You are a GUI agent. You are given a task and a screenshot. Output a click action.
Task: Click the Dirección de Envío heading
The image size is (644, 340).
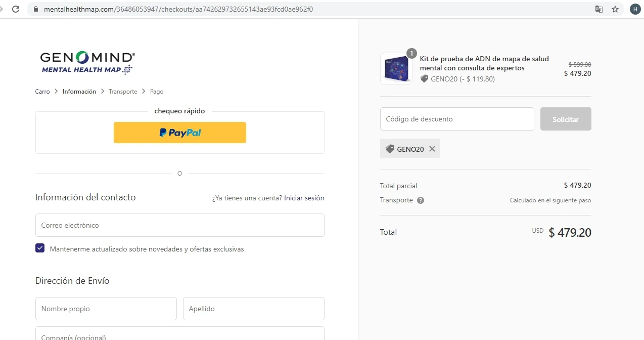[72, 281]
